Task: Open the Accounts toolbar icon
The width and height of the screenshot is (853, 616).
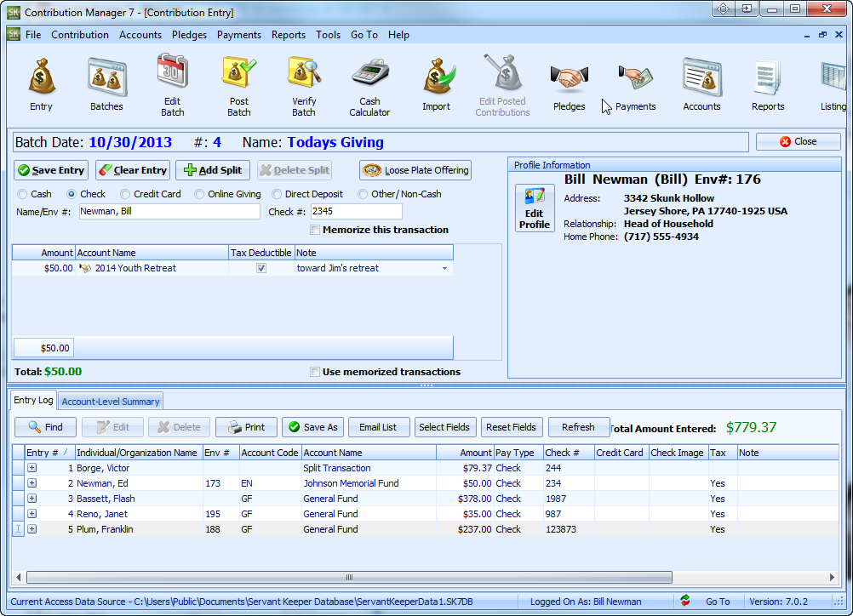Action: (702, 77)
